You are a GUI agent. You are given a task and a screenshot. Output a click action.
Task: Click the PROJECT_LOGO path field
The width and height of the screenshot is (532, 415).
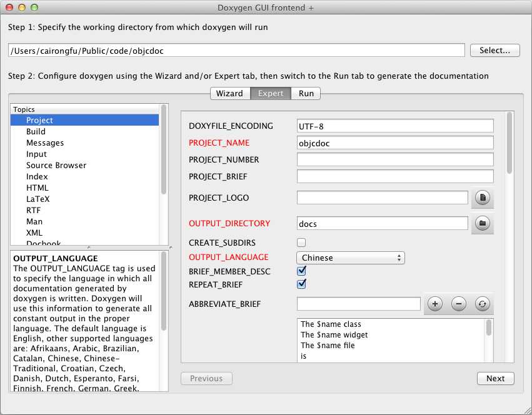(383, 197)
